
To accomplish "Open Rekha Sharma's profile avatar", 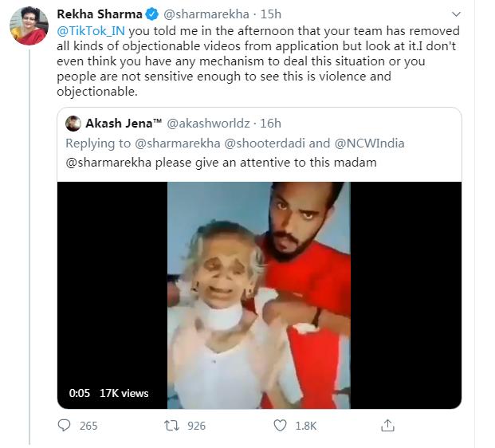I will click(29, 26).
